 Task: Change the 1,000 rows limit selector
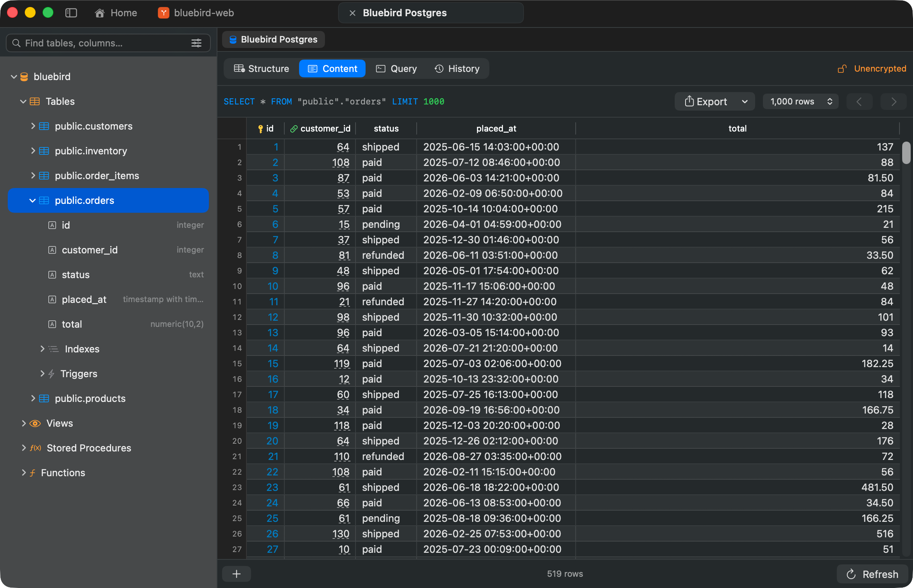[x=800, y=101]
